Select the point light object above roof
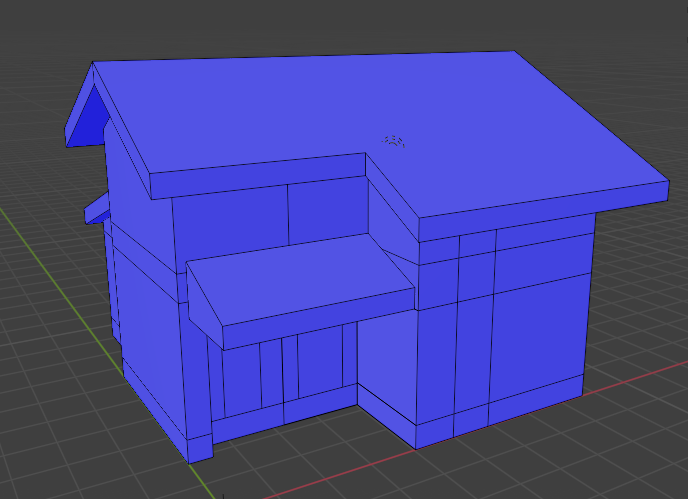The image size is (688, 499). tap(393, 141)
